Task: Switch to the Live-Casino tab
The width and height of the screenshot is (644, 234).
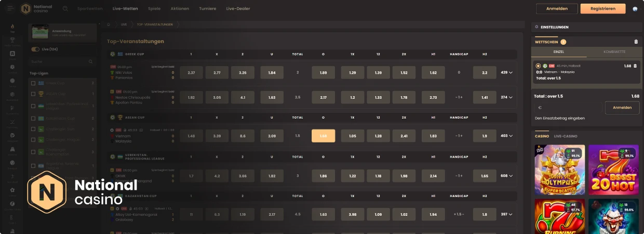Action: tap(566, 136)
